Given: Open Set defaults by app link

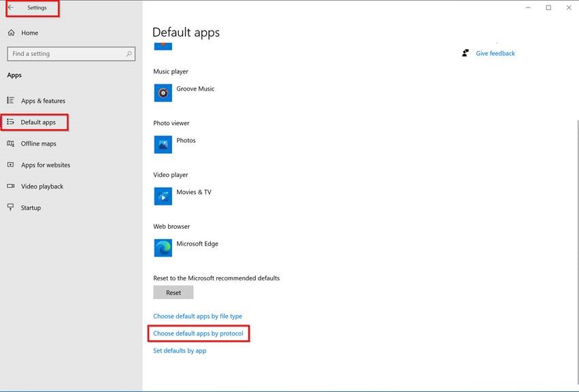Looking at the screenshot, I should 180,350.
